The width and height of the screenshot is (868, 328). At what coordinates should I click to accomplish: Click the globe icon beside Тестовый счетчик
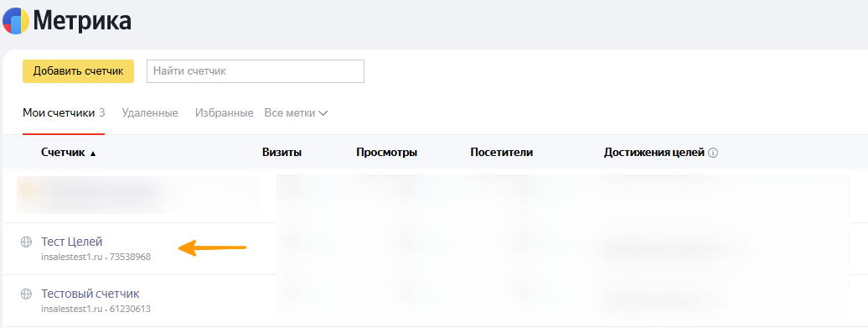pyautogui.click(x=26, y=294)
